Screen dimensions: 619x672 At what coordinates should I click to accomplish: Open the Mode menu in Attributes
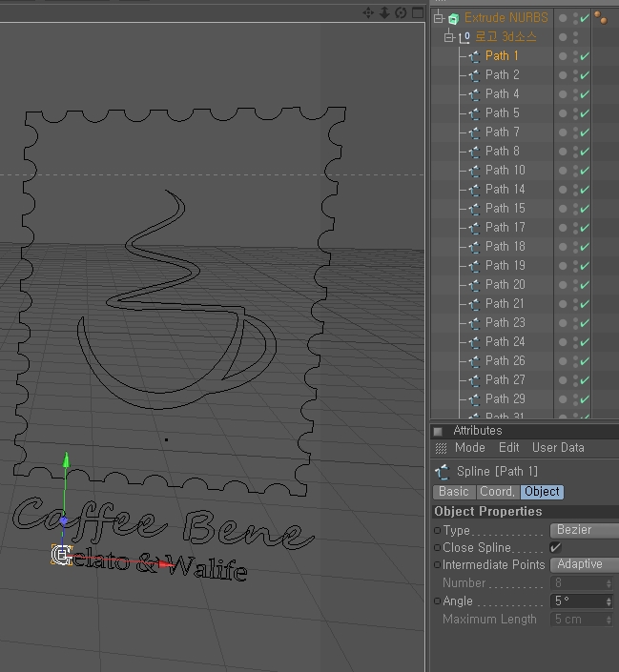pos(469,448)
